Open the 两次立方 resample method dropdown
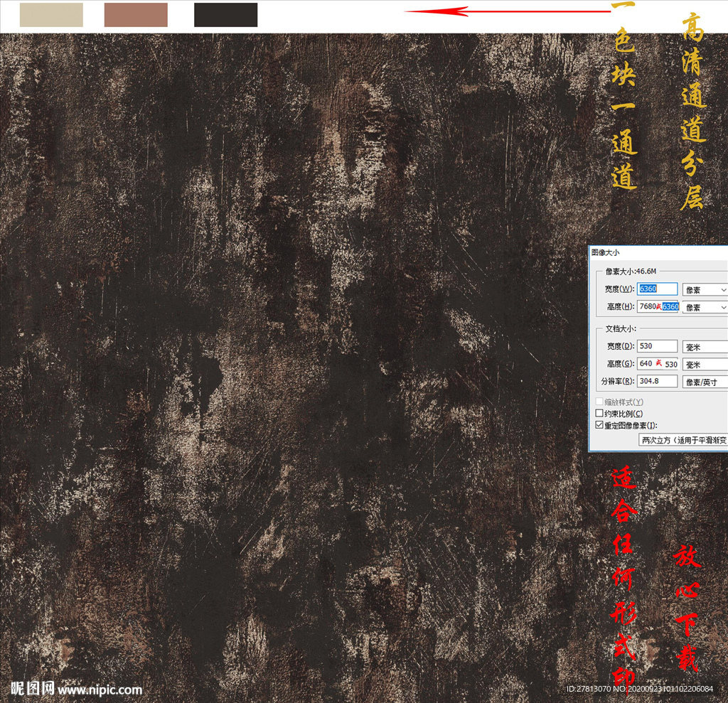This screenshot has height=703, width=728. point(683,440)
